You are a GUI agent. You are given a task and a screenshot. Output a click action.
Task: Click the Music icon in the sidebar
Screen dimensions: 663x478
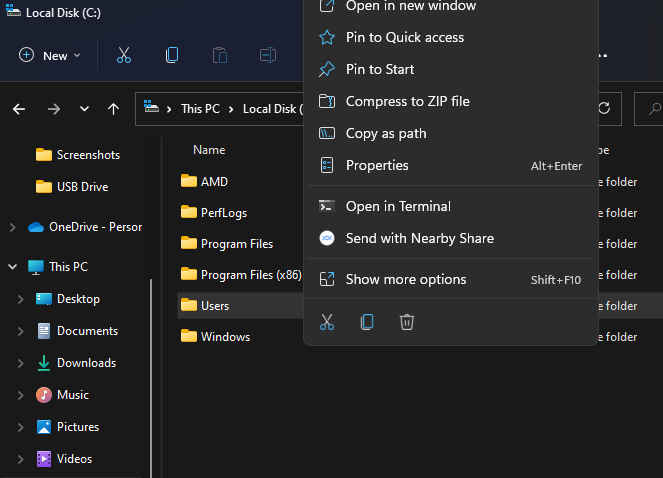tap(44, 395)
